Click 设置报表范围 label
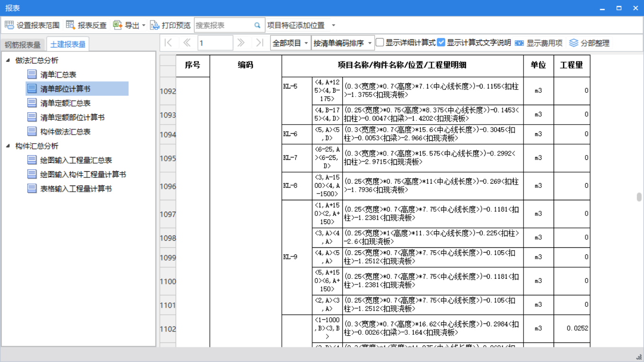 click(x=38, y=25)
